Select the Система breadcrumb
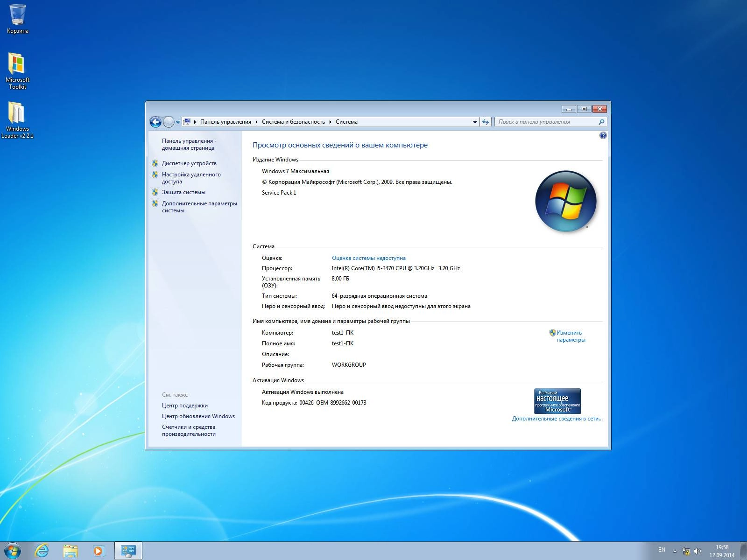This screenshot has width=747, height=560. 346,122
